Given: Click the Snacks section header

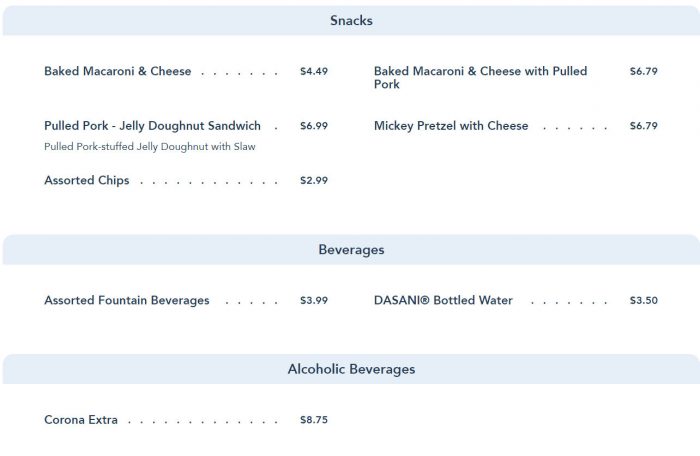Looking at the screenshot, I should click(x=351, y=20).
